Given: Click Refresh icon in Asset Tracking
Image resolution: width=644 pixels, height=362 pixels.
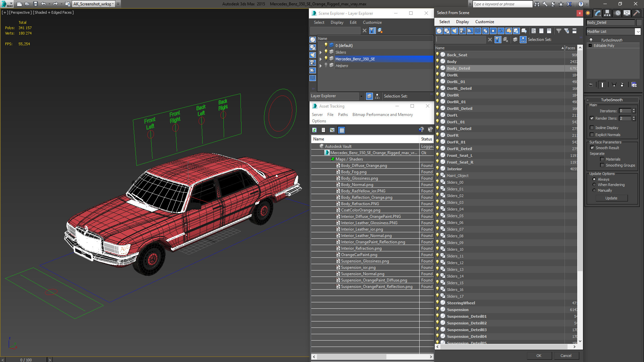Looking at the screenshot, I should [x=314, y=130].
